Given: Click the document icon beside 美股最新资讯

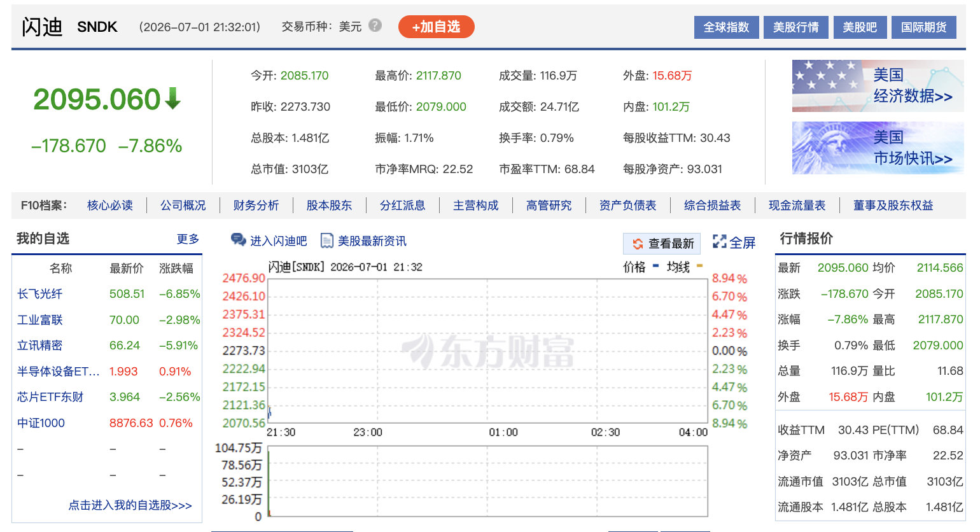Looking at the screenshot, I should pyautogui.click(x=327, y=241).
